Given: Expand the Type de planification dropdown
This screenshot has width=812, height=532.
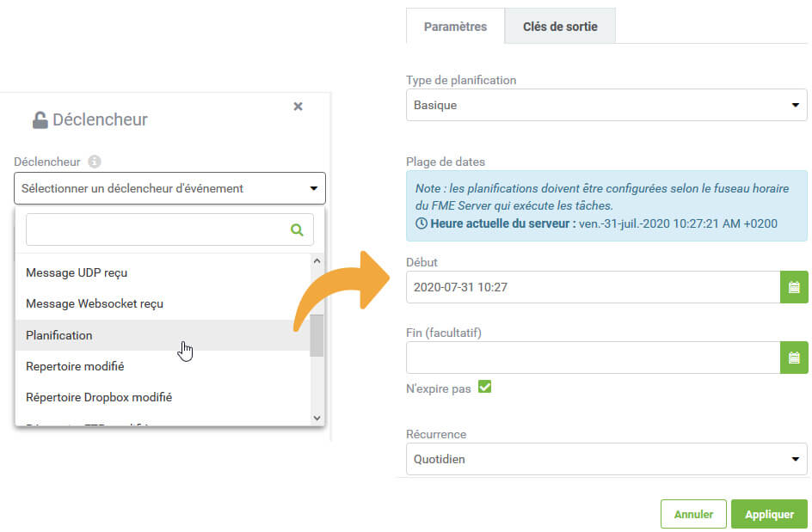Looking at the screenshot, I should [x=606, y=105].
